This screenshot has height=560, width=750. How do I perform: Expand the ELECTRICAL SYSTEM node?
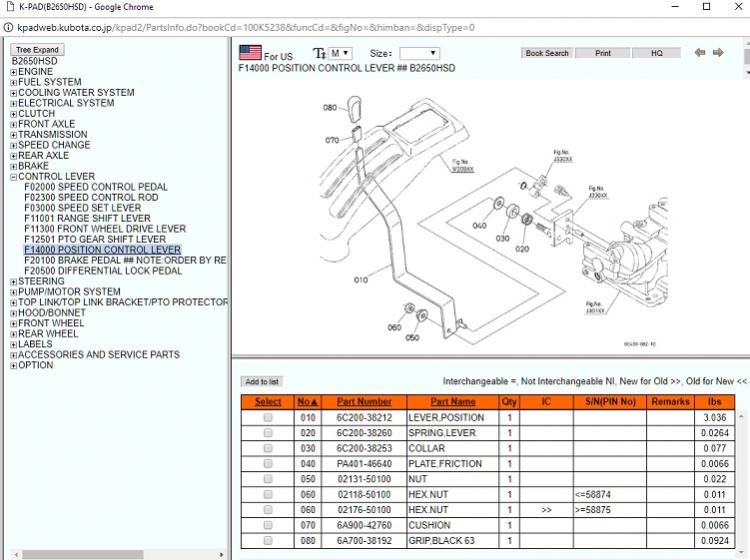tap(14, 104)
